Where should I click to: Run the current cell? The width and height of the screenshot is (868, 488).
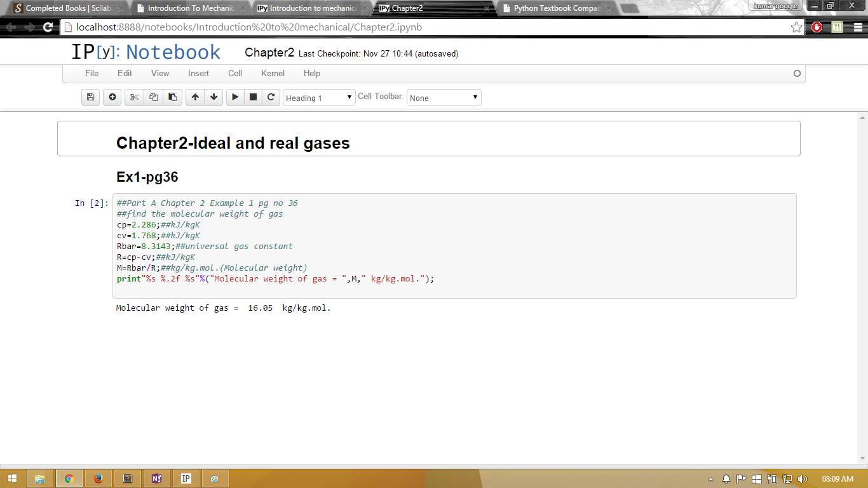point(235,97)
